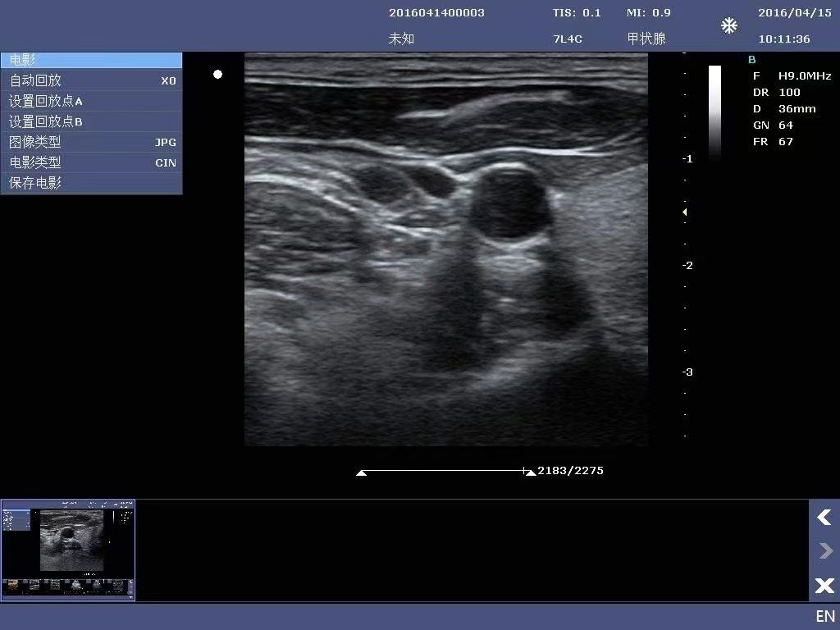Expand the 图像类型 image type option
The width and height of the screenshot is (840, 630).
[37, 142]
